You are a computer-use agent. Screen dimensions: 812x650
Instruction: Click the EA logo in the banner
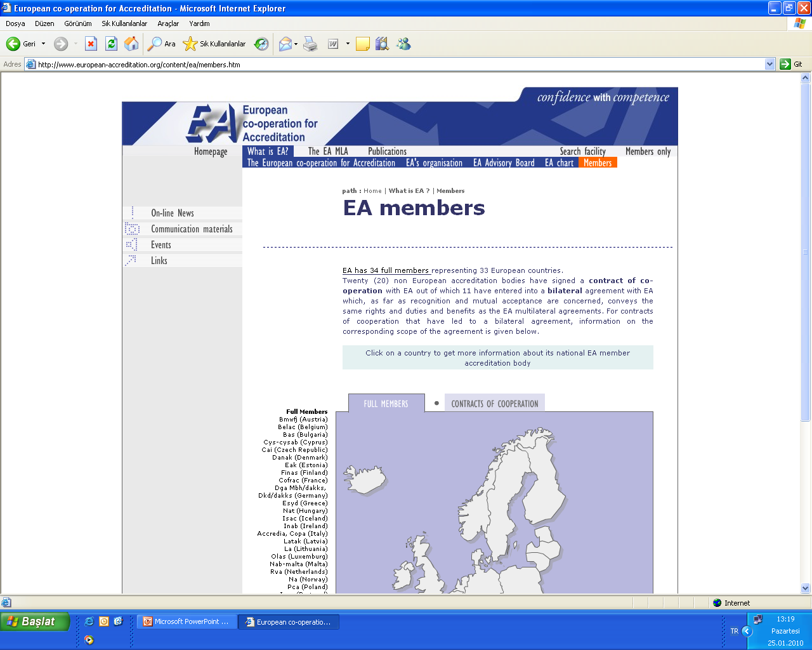pyautogui.click(x=213, y=123)
